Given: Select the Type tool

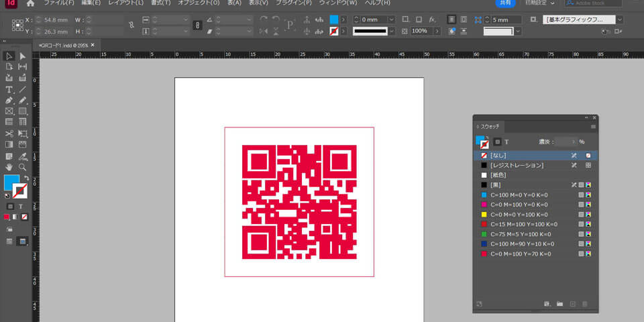Looking at the screenshot, I should pos(9,89).
